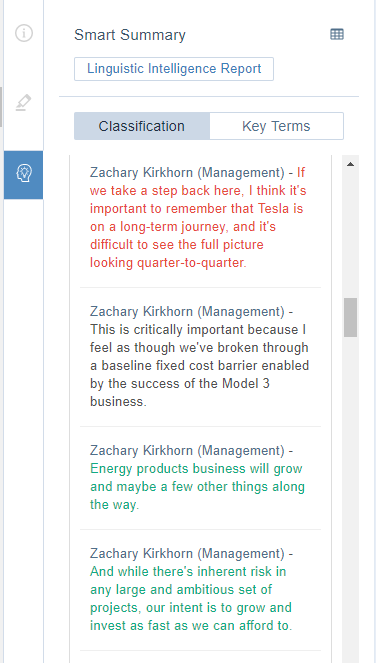This screenshot has height=663, width=376.
Task: Switch to the Key Terms tab
Action: 276,126
